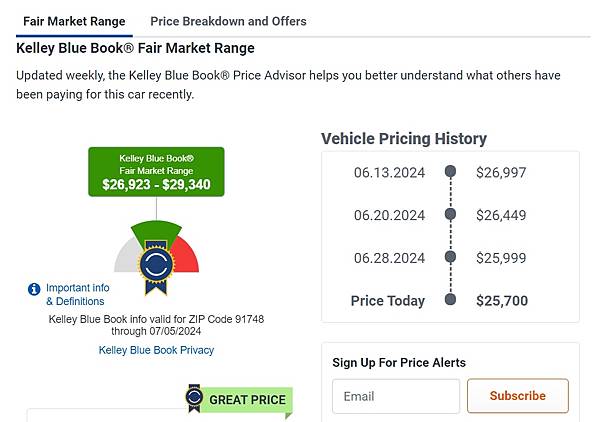Viewport: 600px width, 422px height.
Task: Open the Price Breakdown and Offers tab
Action: pos(228,21)
